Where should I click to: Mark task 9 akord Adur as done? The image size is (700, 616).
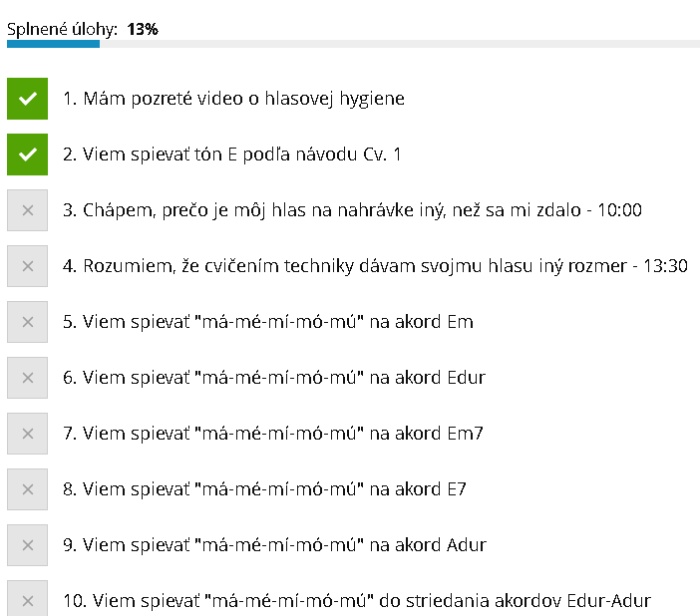pyautogui.click(x=27, y=545)
